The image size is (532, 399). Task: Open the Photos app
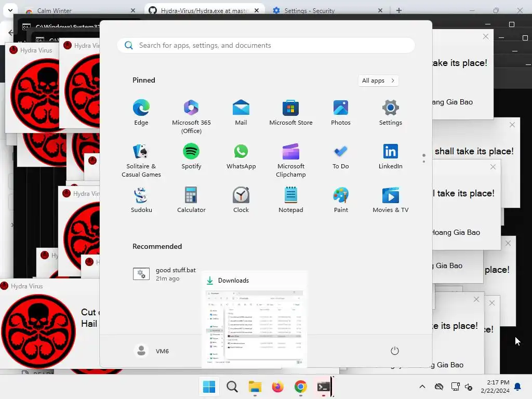(341, 113)
